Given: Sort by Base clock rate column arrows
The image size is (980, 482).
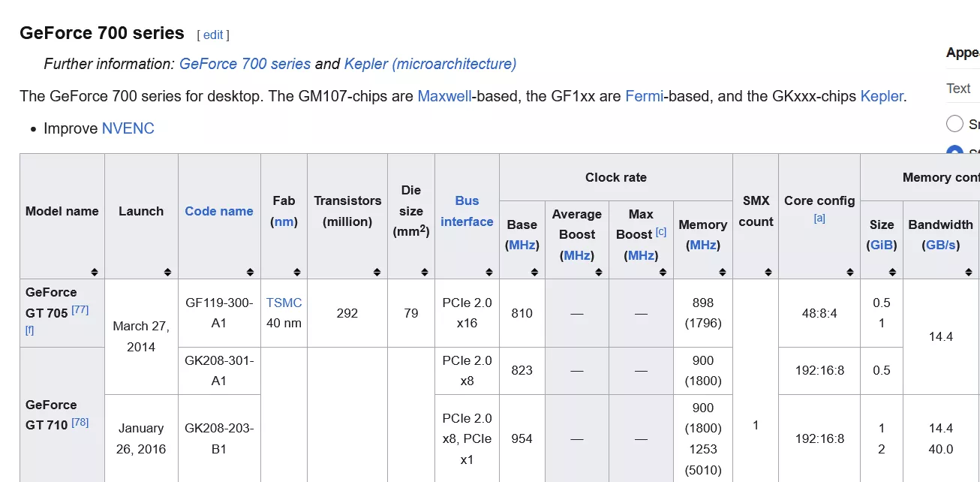Looking at the screenshot, I should (535, 272).
